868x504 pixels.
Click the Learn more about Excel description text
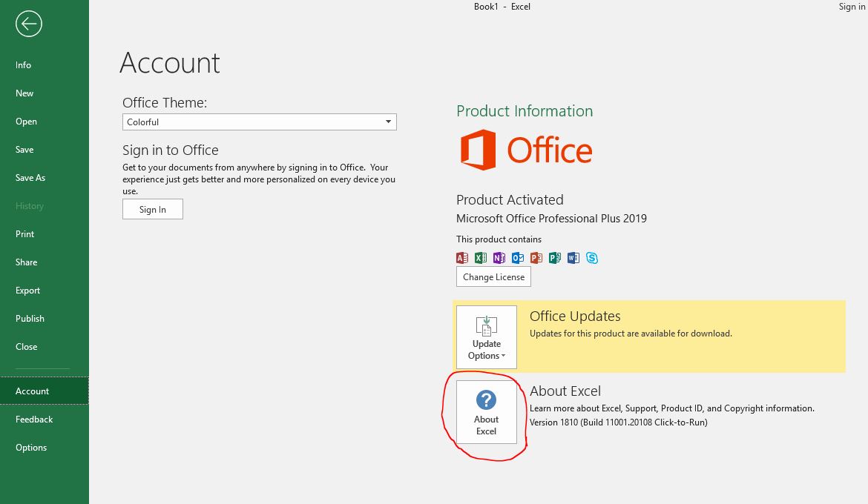[x=672, y=408]
